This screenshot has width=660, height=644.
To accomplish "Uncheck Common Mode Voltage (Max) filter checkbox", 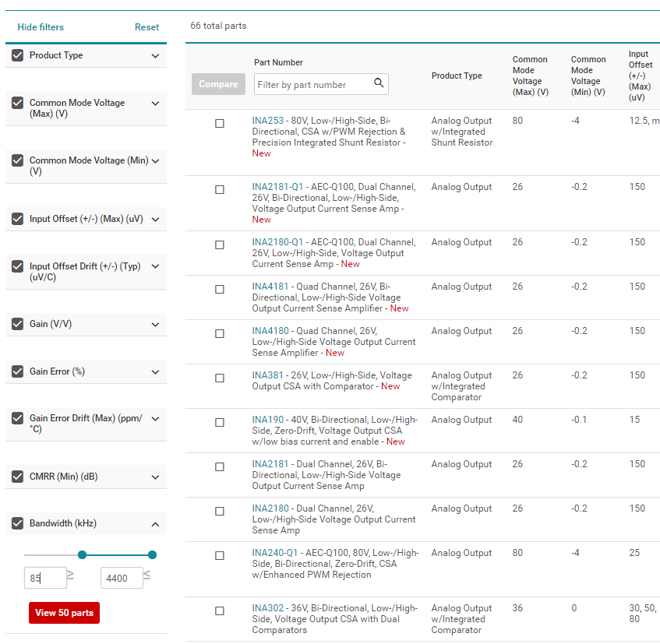I will [x=18, y=103].
